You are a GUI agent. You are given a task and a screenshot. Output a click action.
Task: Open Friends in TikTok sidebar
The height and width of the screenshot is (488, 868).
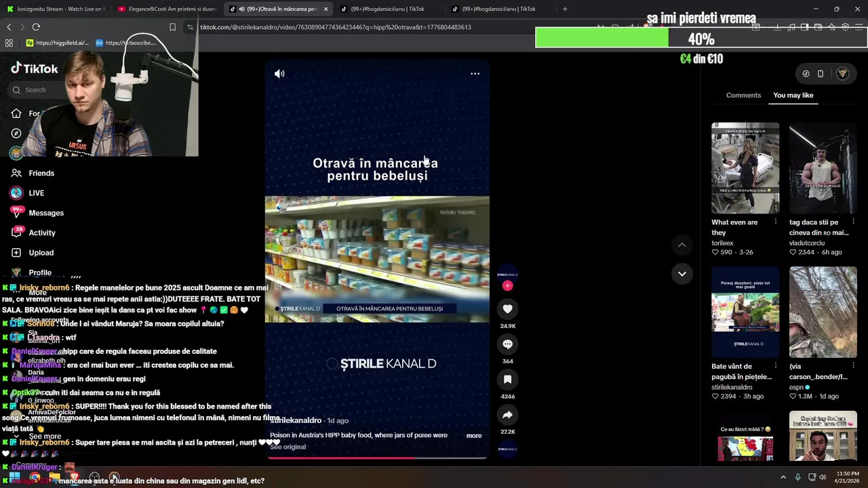coord(33,174)
